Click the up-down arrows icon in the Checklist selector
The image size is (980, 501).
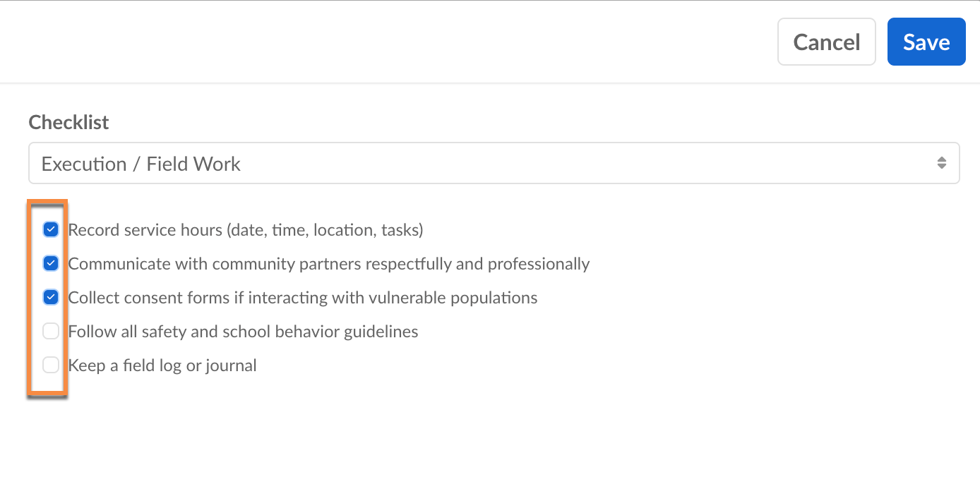[x=941, y=163]
